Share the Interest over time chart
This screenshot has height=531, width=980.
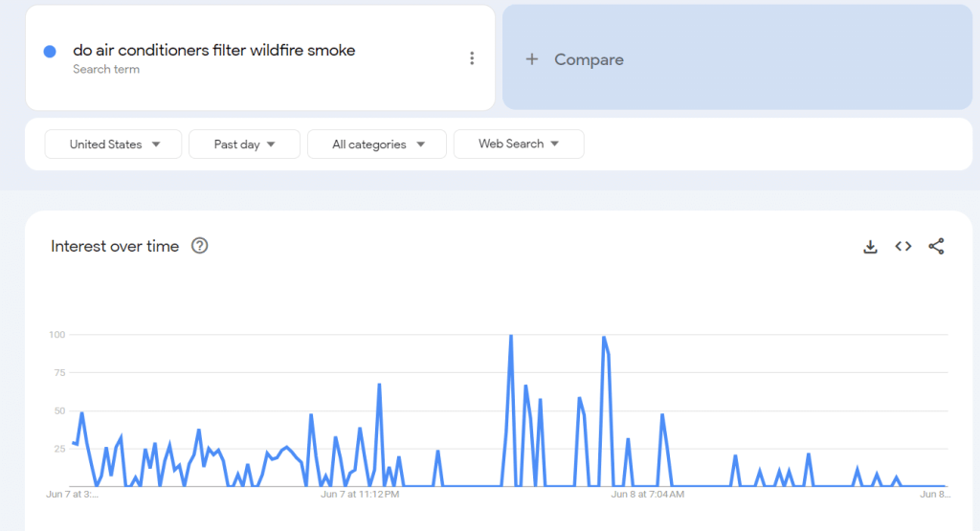[x=936, y=247]
